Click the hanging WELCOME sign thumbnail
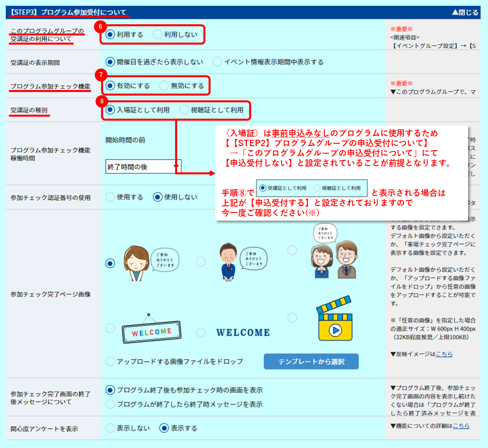 click(151, 329)
